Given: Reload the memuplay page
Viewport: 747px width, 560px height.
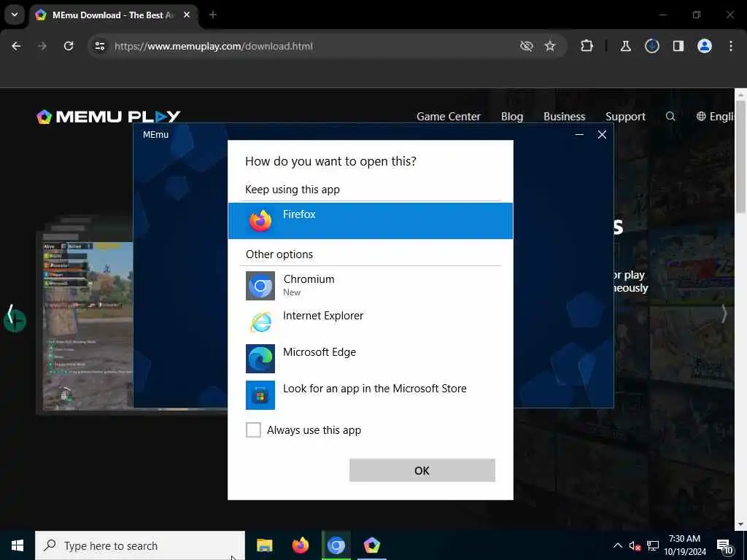Looking at the screenshot, I should pyautogui.click(x=69, y=46).
